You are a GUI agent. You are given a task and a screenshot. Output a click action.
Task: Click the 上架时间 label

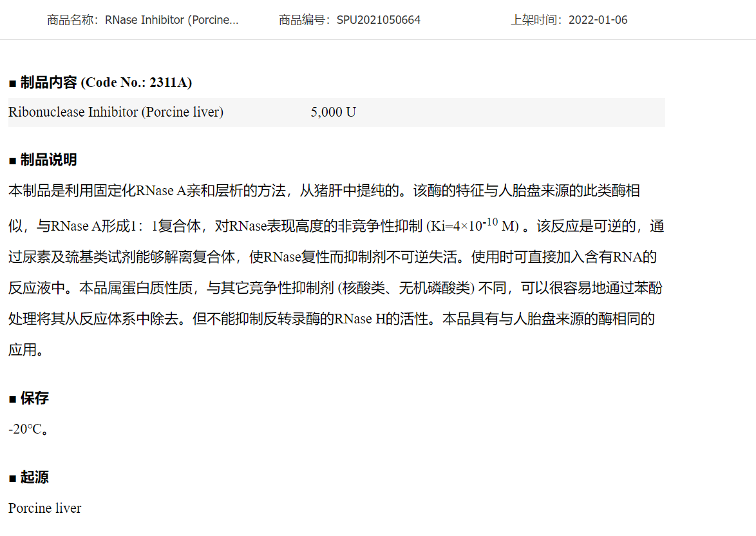pos(534,20)
